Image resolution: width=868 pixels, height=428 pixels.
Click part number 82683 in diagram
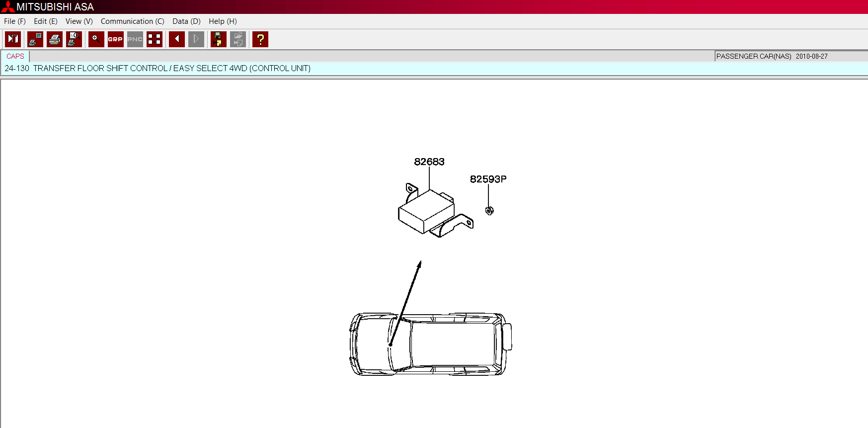[429, 162]
